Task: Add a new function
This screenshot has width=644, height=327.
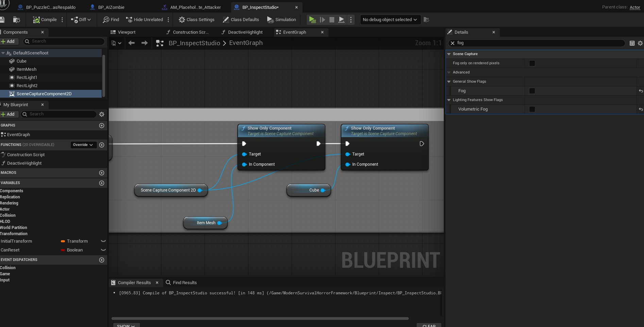Action: click(x=101, y=145)
